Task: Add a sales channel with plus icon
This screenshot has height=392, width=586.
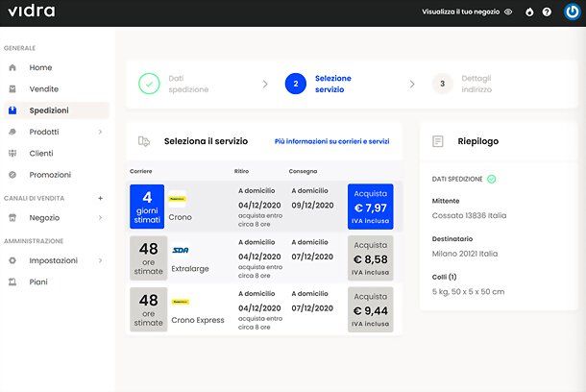Action: (x=101, y=198)
